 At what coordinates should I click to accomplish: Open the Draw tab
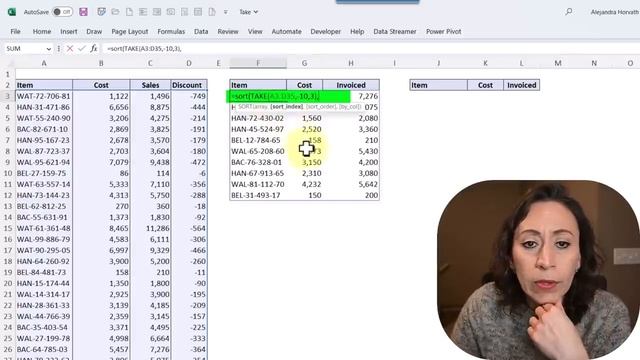pyautogui.click(x=94, y=31)
